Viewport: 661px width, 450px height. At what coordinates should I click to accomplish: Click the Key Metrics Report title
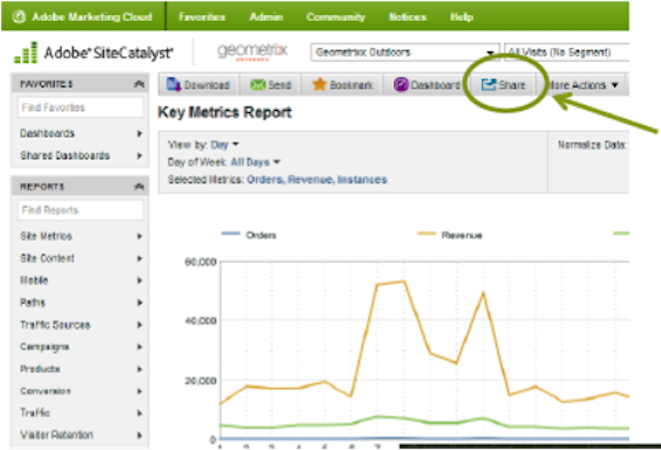click(225, 113)
